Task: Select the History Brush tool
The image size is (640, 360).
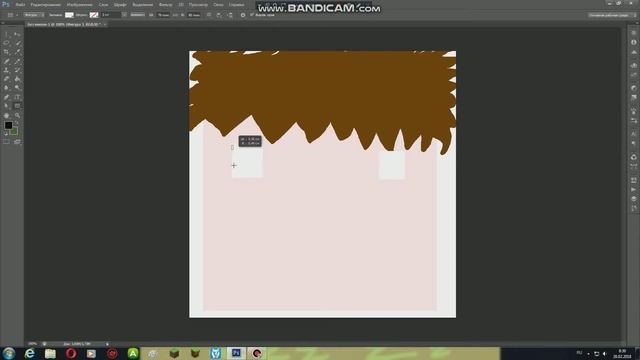Action: (17, 70)
